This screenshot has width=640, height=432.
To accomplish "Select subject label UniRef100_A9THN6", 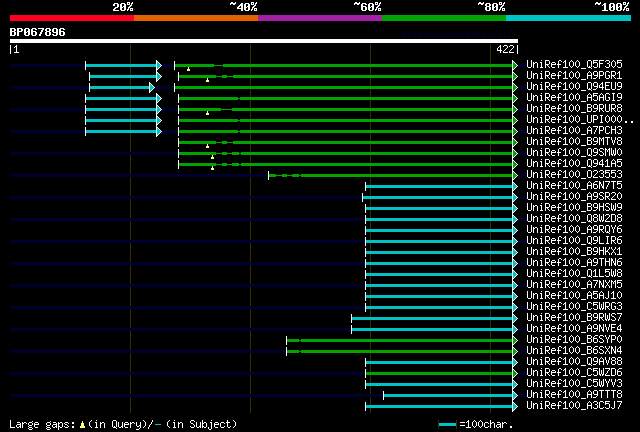I will click(x=574, y=263).
